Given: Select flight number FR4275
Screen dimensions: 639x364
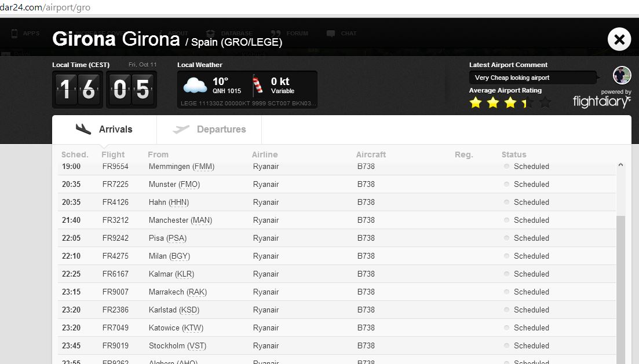Looking at the screenshot, I should click(x=115, y=256).
